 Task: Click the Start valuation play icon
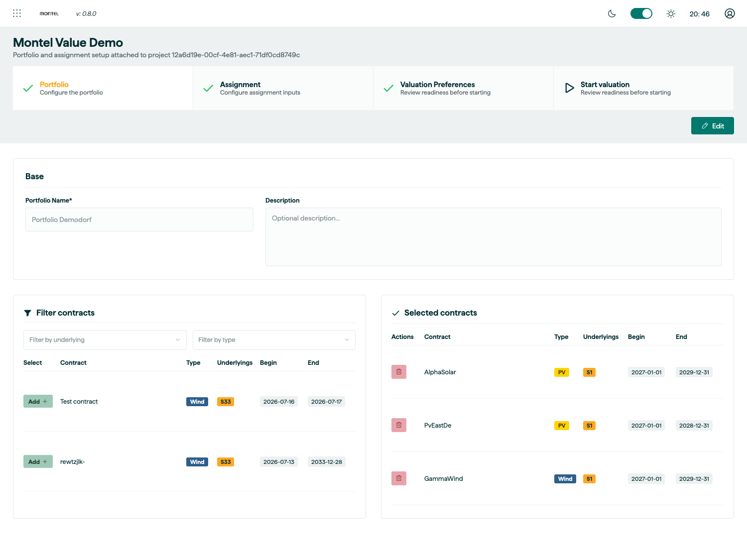[x=570, y=88]
